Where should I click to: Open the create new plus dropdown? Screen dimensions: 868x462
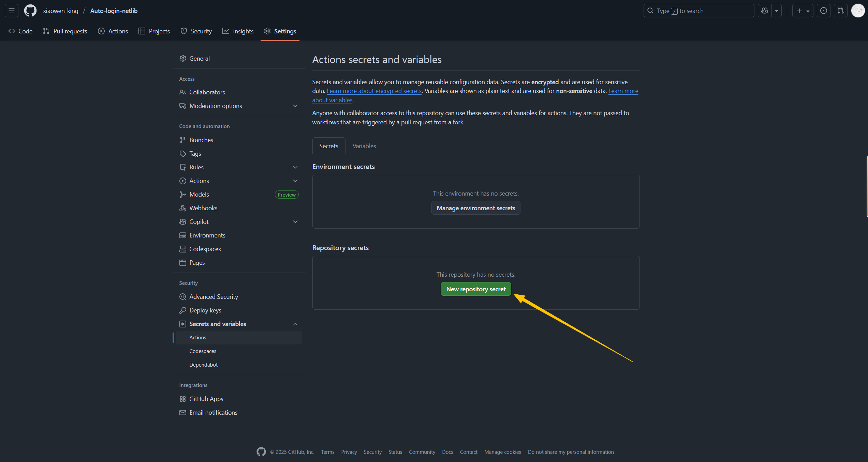(x=803, y=11)
